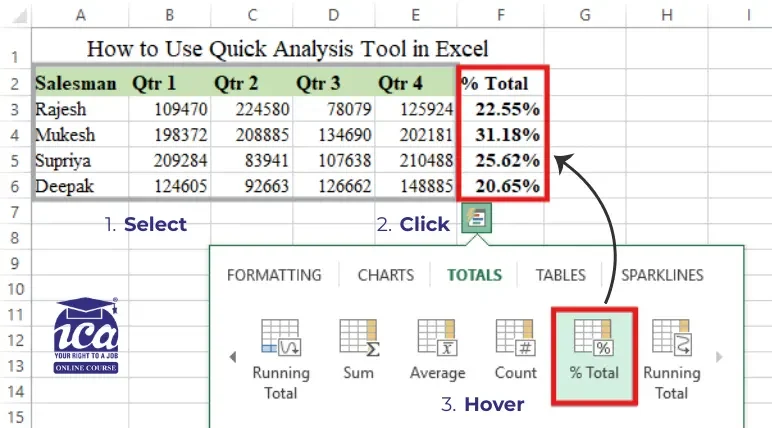The height and width of the screenshot is (428, 772).
Task: Click cell with value 202181
Action: tap(416, 134)
